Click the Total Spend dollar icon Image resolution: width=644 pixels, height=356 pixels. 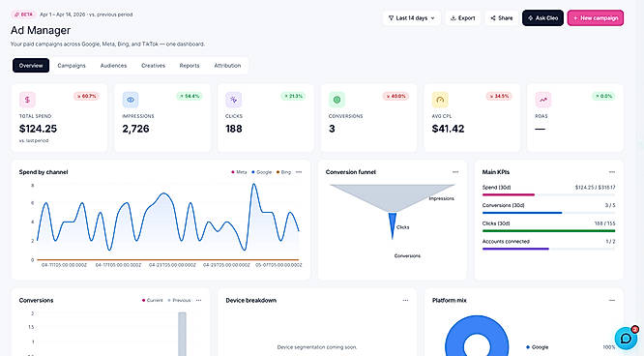[x=27, y=100]
